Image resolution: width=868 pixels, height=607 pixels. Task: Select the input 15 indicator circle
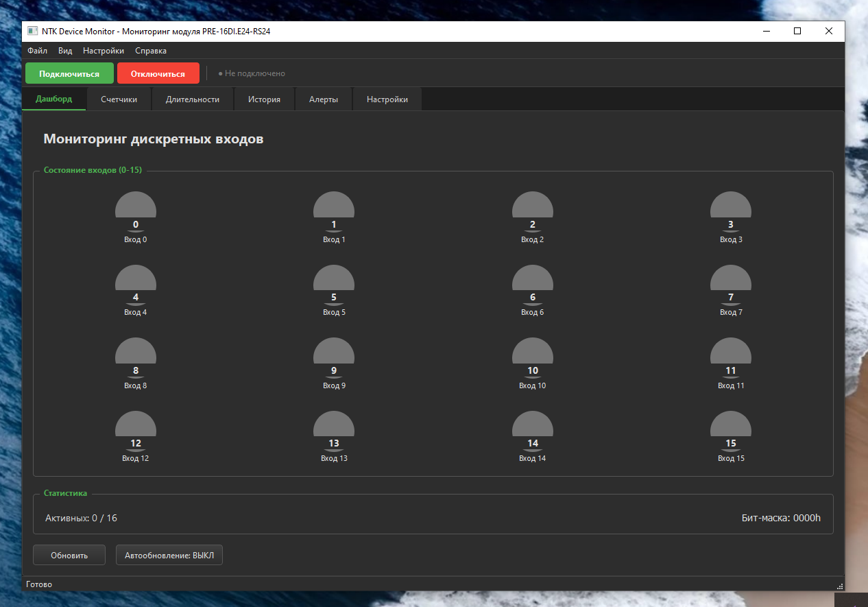coord(731,431)
